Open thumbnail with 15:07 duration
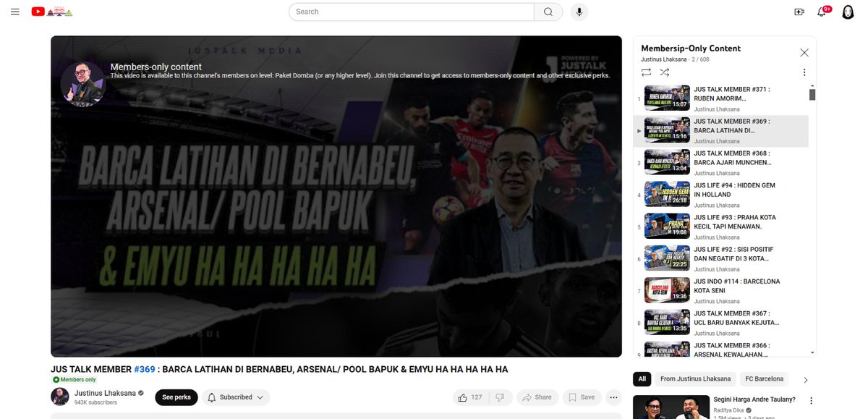This screenshot has height=419, width=868. click(666, 98)
